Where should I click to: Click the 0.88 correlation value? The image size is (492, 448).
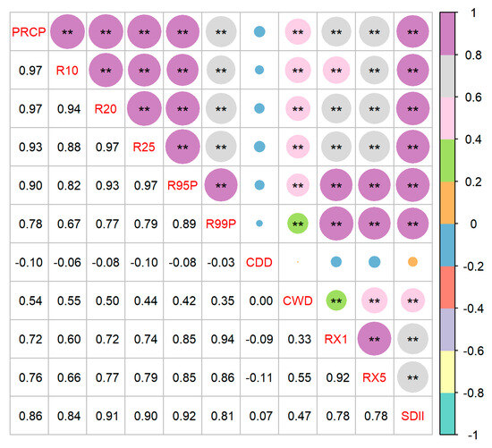tap(69, 148)
